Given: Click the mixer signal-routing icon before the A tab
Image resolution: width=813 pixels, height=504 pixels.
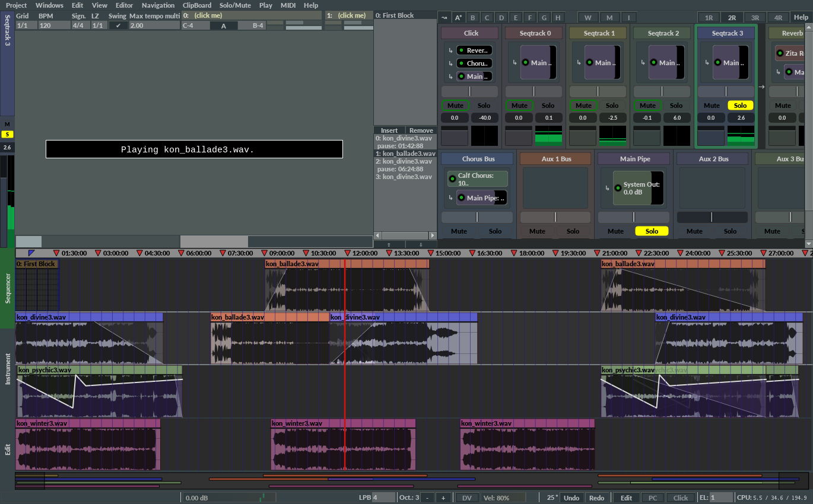Looking at the screenshot, I should [x=444, y=18].
